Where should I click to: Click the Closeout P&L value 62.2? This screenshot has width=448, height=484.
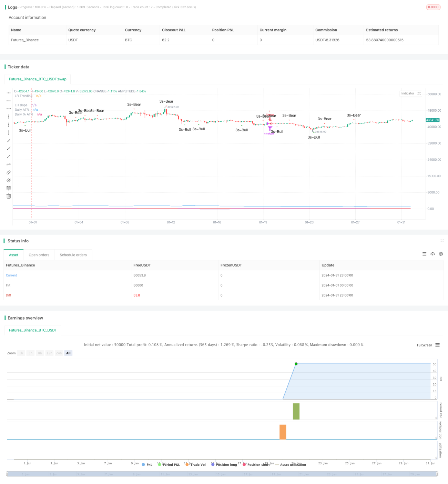pyautogui.click(x=166, y=40)
